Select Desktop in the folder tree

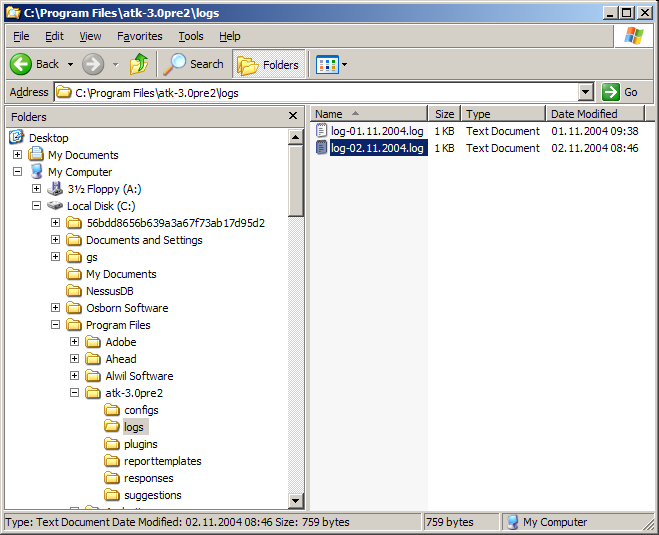click(x=48, y=138)
